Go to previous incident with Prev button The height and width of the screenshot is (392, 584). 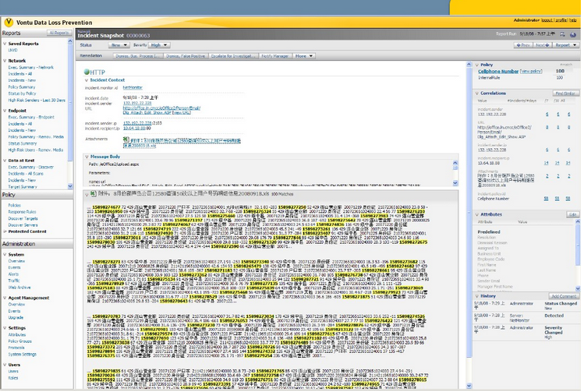coord(522,45)
